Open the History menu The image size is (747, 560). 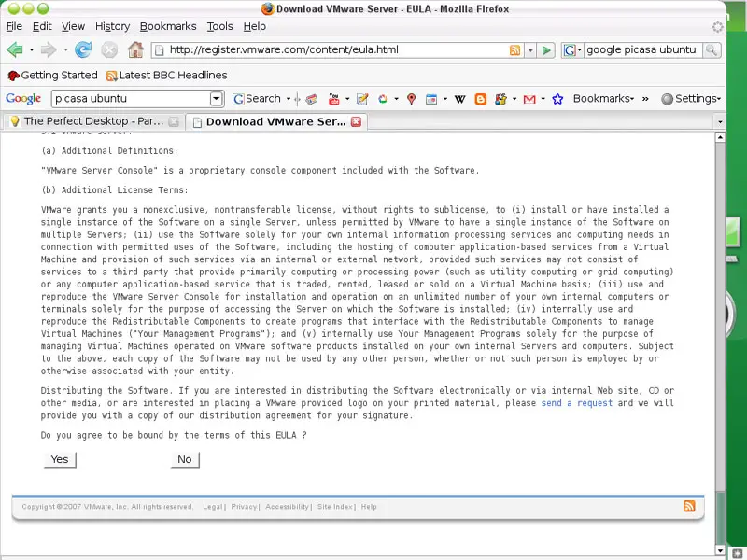pyautogui.click(x=112, y=27)
